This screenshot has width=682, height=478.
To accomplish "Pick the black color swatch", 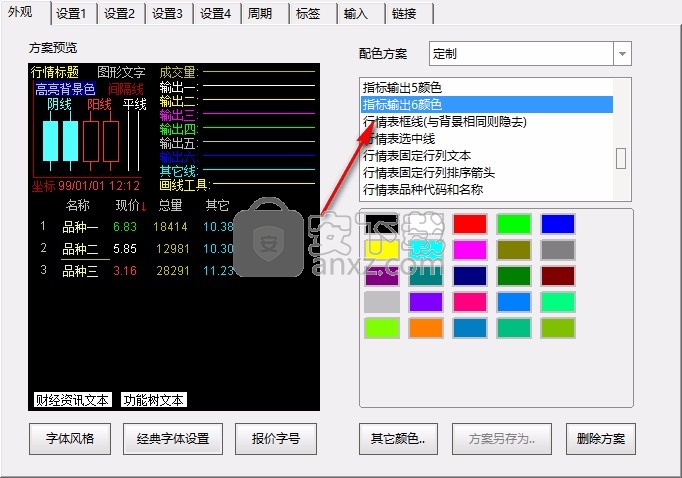I will click(382, 224).
